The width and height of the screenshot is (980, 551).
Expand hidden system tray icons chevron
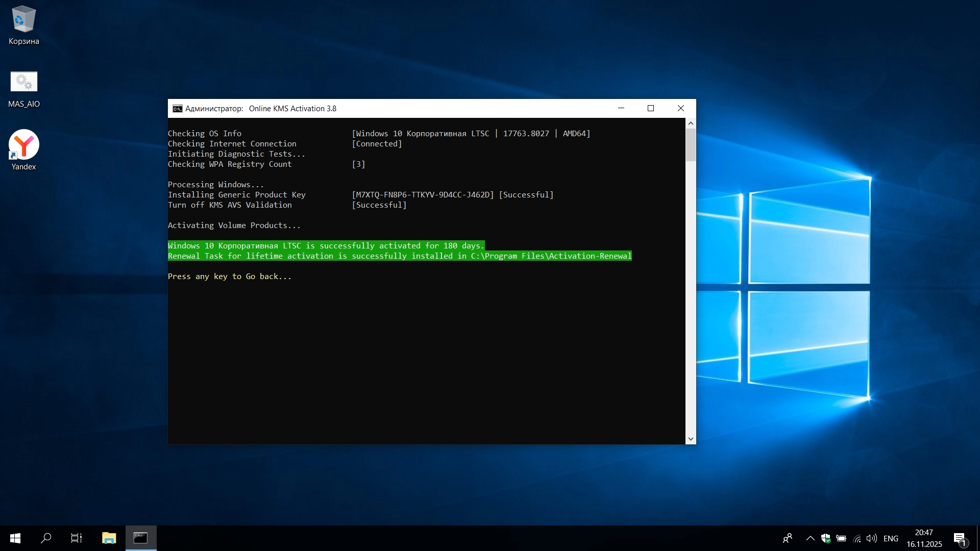coord(810,538)
